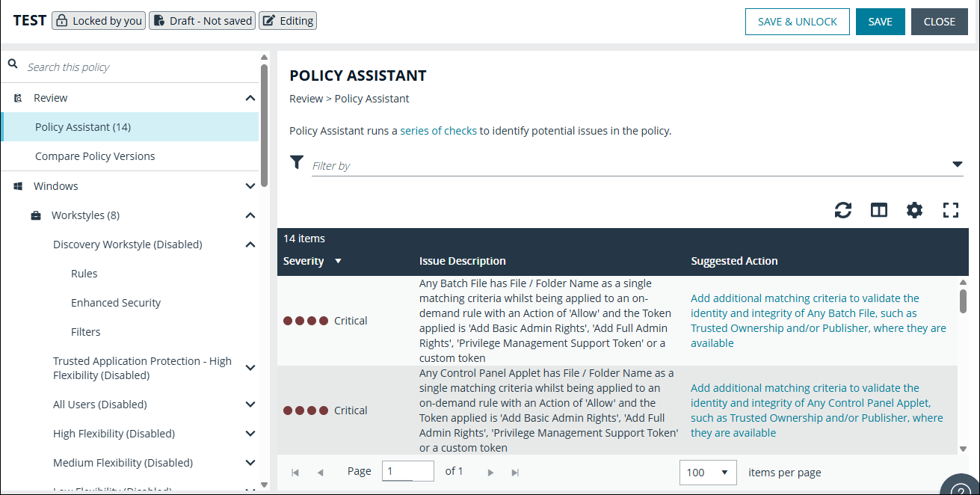Expand the grid to fullscreen view
980x495 pixels.
pos(950,210)
